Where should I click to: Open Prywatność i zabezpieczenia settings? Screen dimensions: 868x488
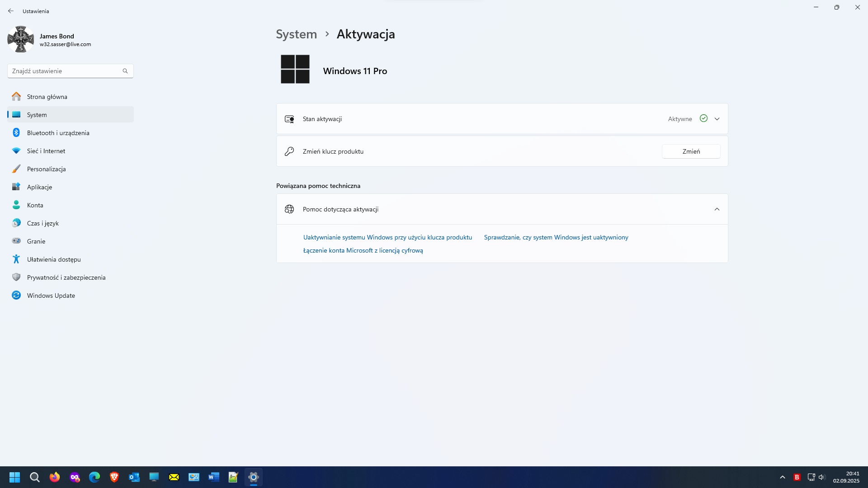(71, 277)
